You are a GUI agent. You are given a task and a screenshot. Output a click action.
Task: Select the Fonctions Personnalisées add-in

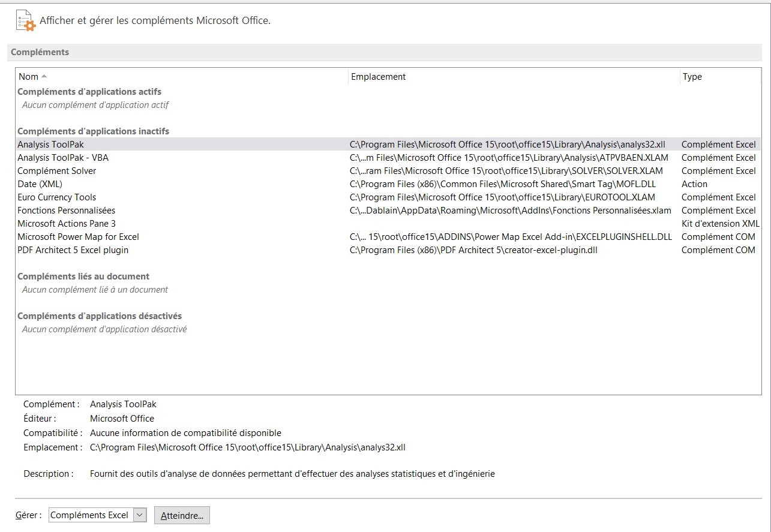388,211
